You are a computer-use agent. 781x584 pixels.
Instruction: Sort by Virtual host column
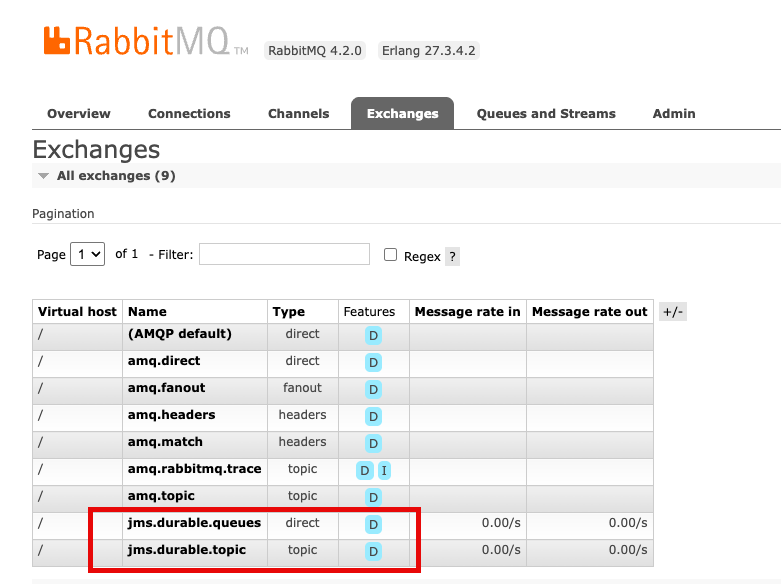pyautogui.click(x=77, y=312)
